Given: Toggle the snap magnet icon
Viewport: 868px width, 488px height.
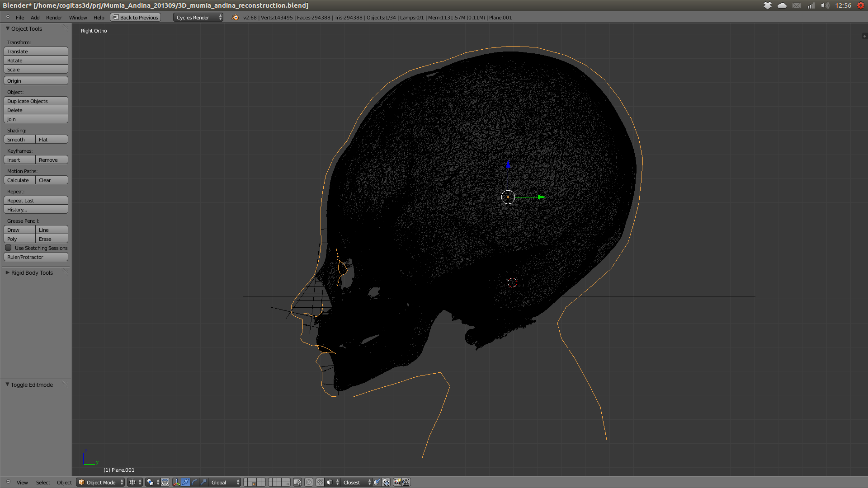Looking at the screenshot, I should [320, 483].
